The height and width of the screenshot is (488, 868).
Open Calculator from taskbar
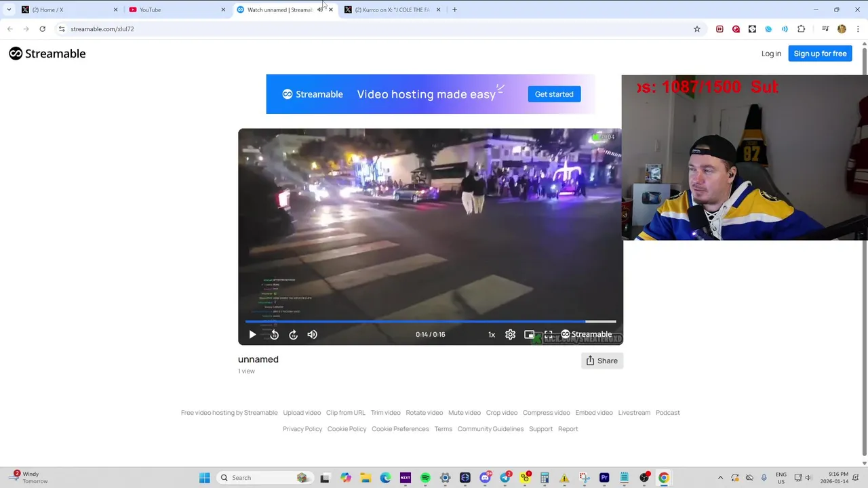[x=545, y=478]
